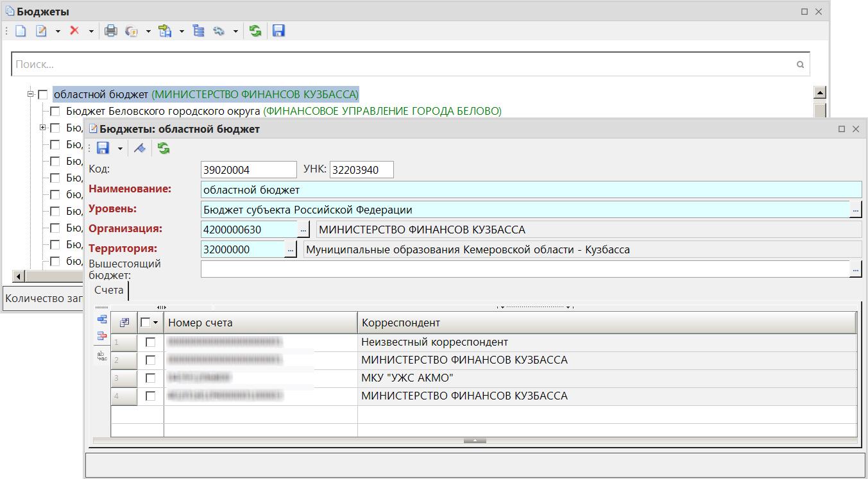868x479 pixels.
Task: Click the blue pin icon in form toolbar
Action: point(140,149)
